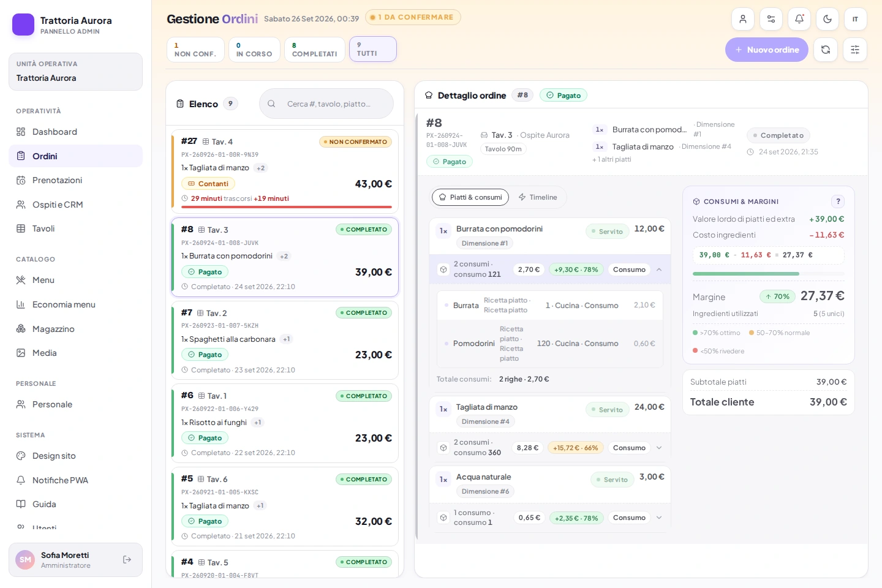Open Unità operativa Trattoria Aurora selector
The image size is (882, 588).
pyautogui.click(x=75, y=72)
